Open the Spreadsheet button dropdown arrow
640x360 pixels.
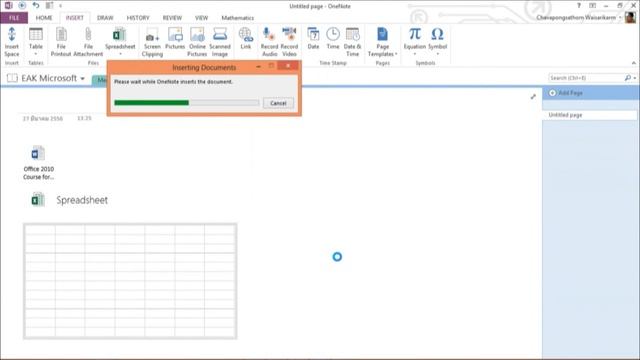pyautogui.click(x=120, y=54)
